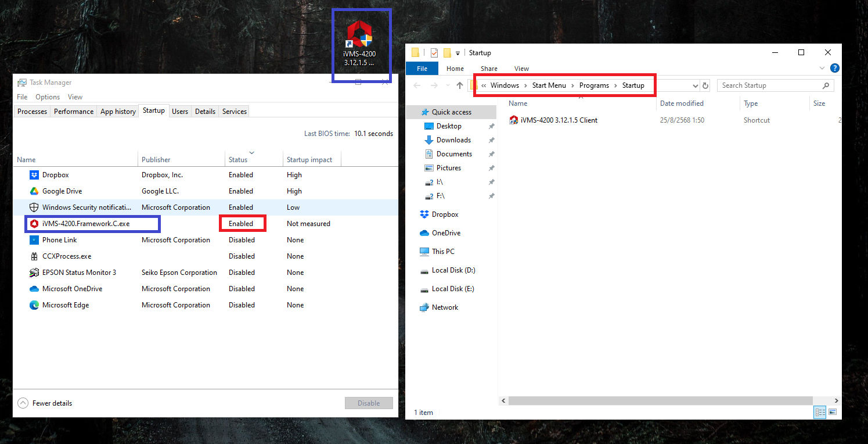Switch to the Services tab
This screenshot has height=444, width=868.
pos(235,112)
